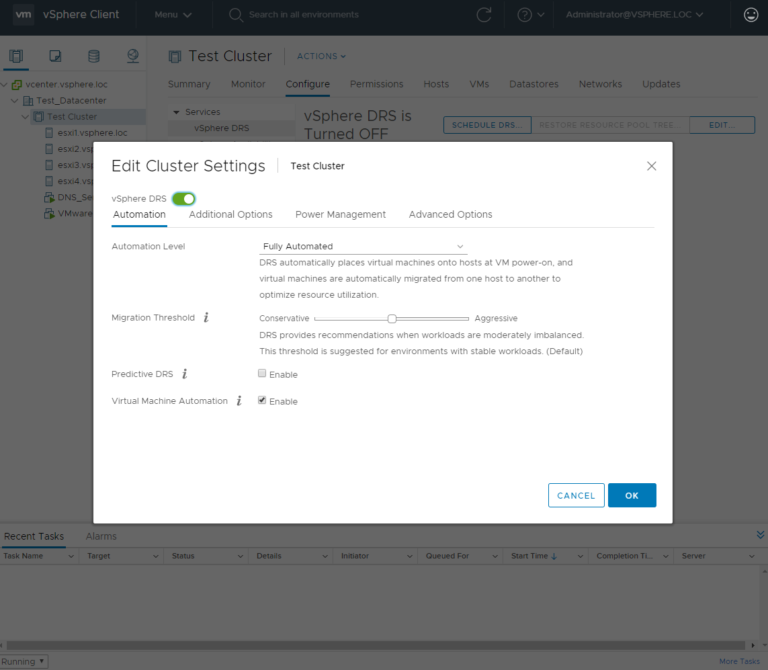Open the Datastores tab
The height and width of the screenshot is (670, 768).
tap(534, 84)
